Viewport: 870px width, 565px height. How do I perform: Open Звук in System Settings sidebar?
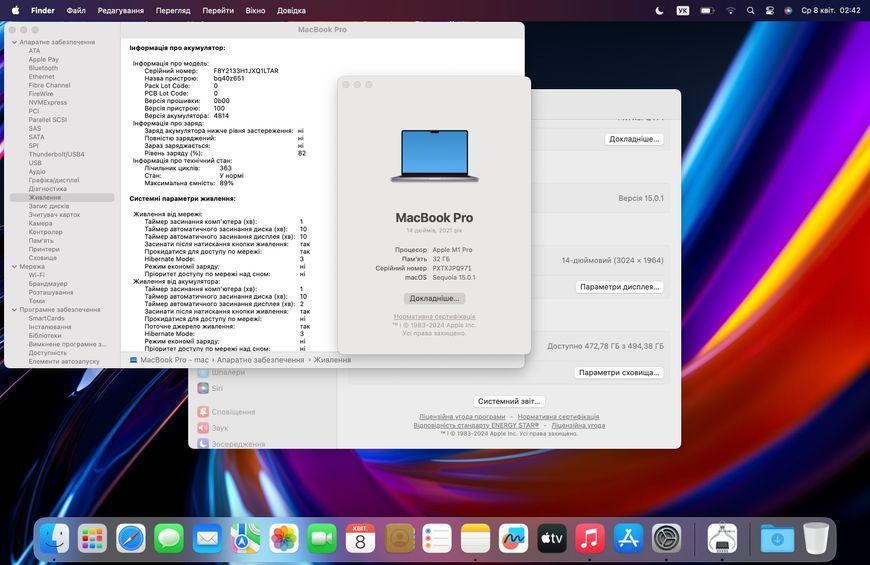tap(213, 428)
